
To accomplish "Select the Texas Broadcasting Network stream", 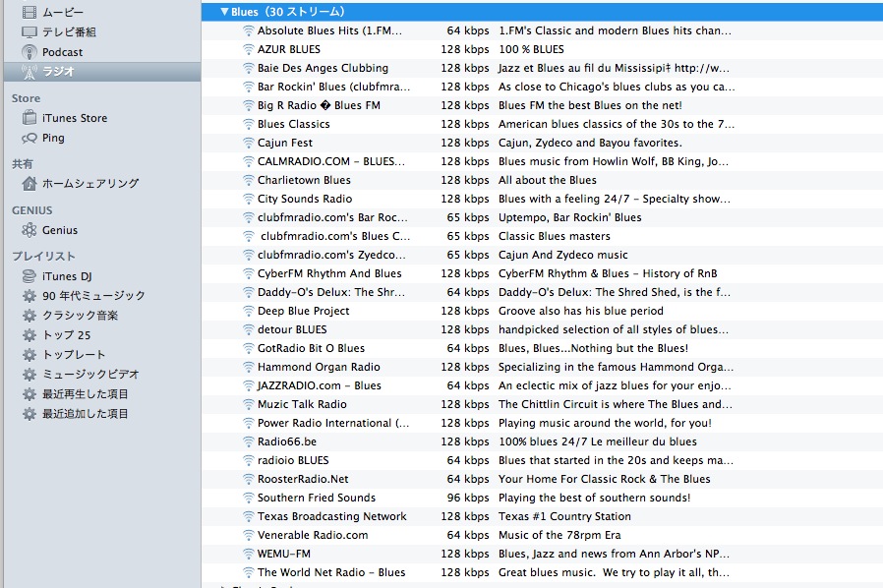I will [331, 516].
